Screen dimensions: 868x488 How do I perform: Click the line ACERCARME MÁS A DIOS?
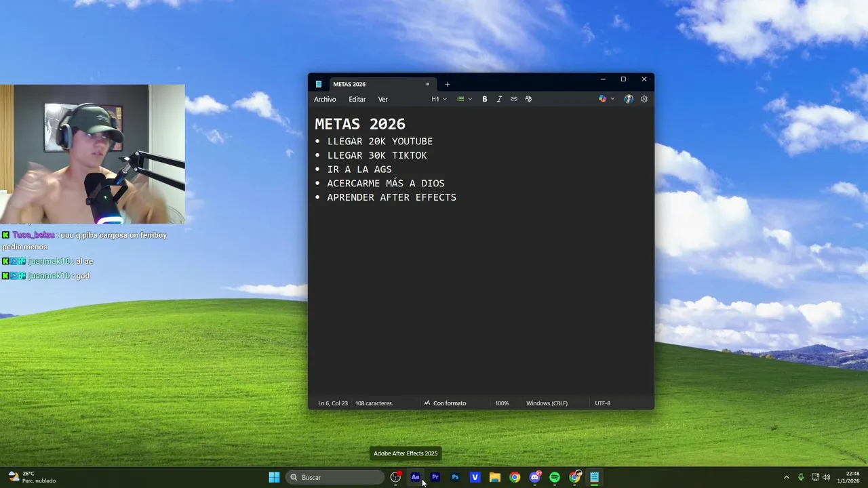386,184
